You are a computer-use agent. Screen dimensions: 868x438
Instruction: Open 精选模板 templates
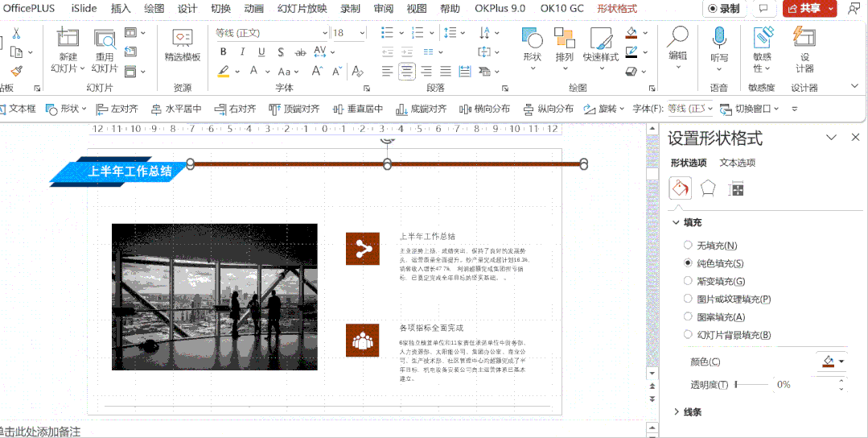point(182,44)
